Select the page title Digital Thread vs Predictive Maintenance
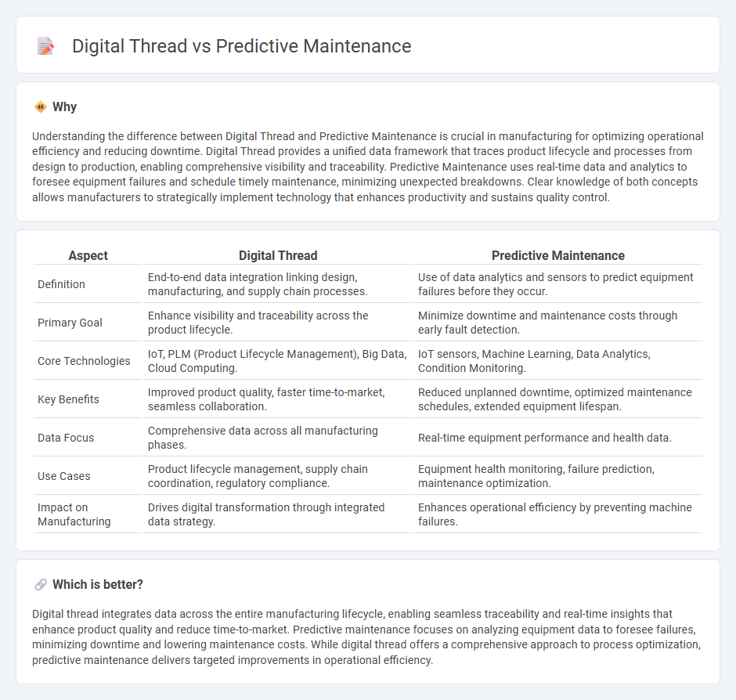The height and width of the screenshot is (700, 736). click(x=242, y=46)
